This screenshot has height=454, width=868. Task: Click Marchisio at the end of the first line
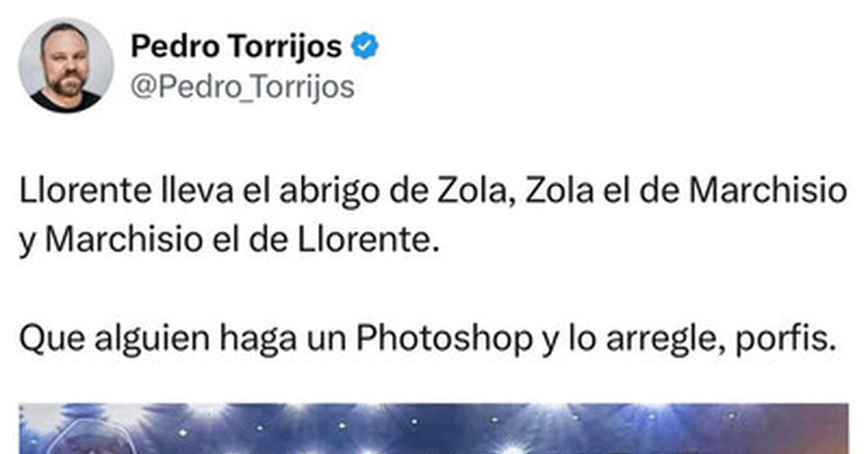[768, 191]
